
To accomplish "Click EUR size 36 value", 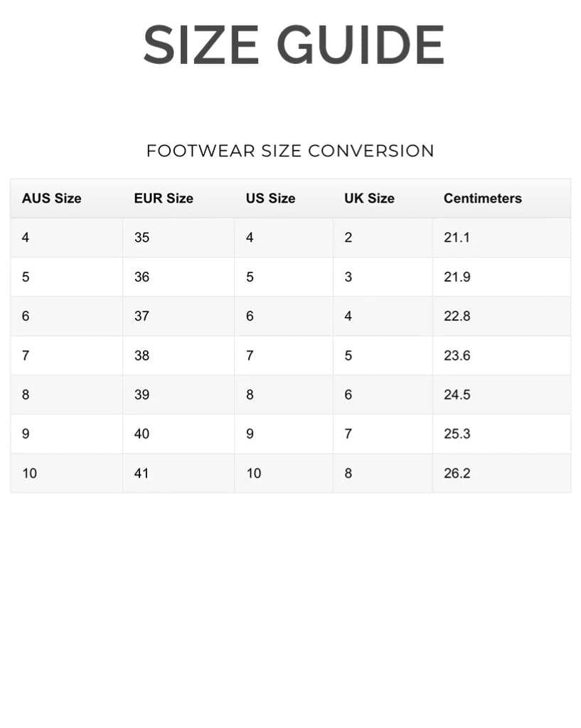I will (x=142, y=277).
